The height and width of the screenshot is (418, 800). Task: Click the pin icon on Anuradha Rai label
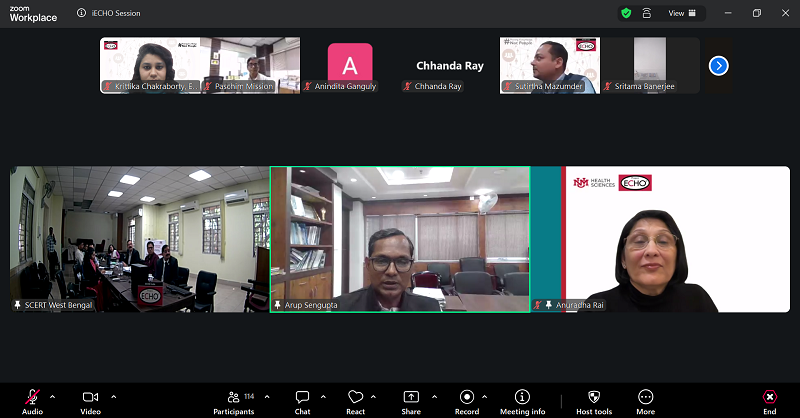548,305
